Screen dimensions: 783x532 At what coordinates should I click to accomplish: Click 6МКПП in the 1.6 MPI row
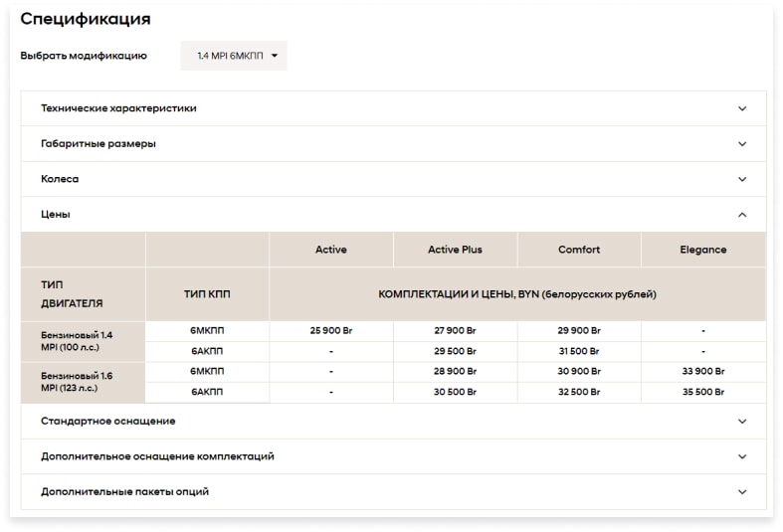[x=207, y=371]
